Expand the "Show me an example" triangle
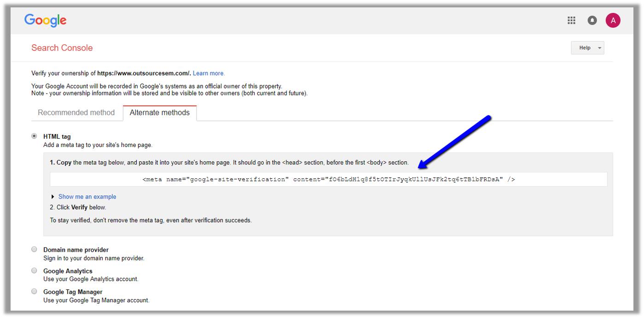This screenshot has width=644, height=318. click(53, 197)
